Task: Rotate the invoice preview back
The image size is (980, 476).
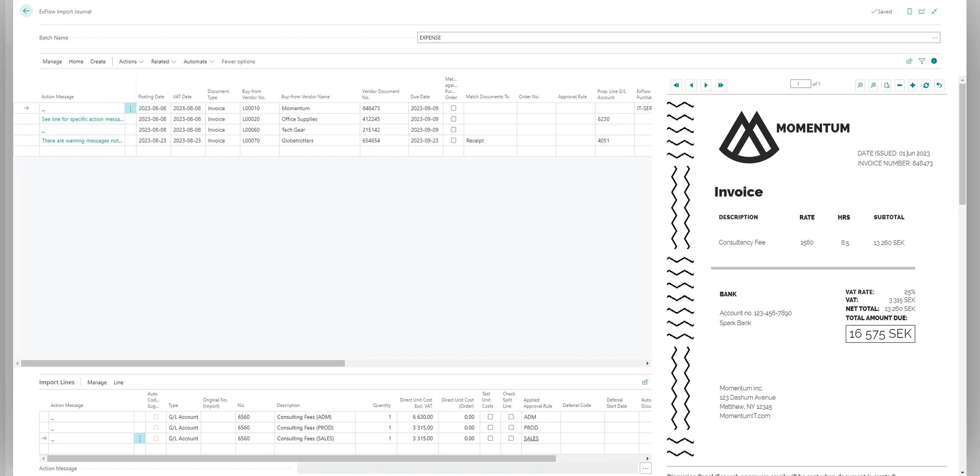Action: pyautogui.click(x=939, y=85)
